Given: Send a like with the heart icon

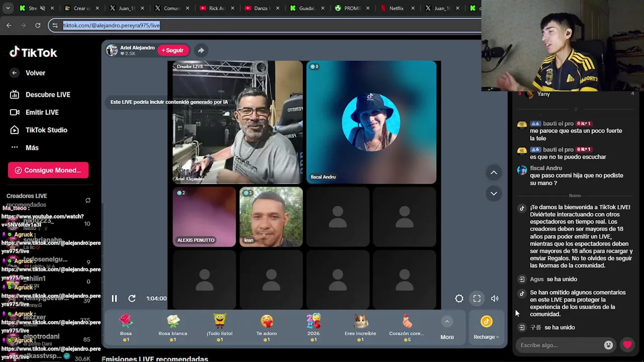Looking at the screenshot, I should coord(627,345).
